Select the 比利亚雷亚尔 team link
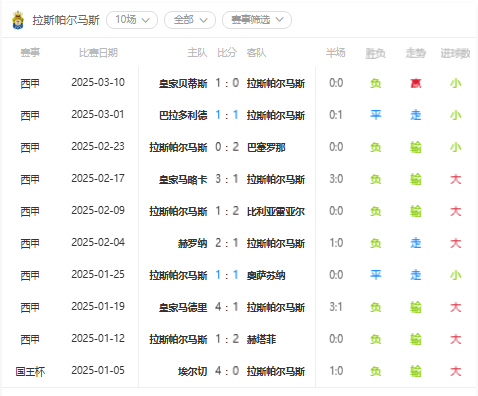Screen dimensions: 478x396 coord(276,211)
